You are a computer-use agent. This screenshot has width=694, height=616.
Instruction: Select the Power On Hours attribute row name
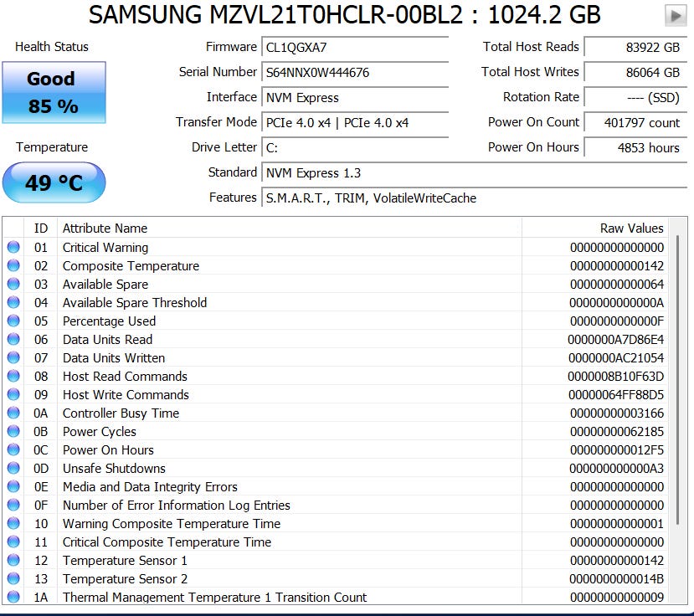click(x=108, y=449)
